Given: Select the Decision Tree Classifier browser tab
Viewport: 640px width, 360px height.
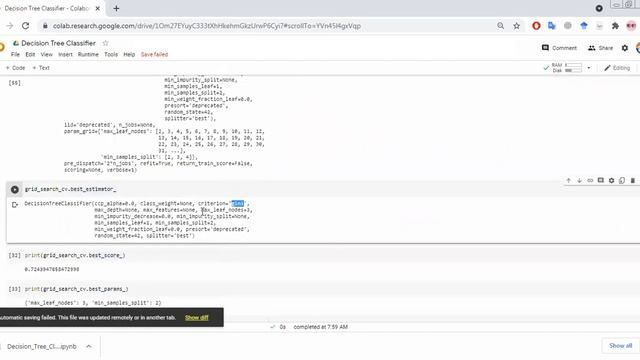Looking at the screenshot, I should [47, 8].
